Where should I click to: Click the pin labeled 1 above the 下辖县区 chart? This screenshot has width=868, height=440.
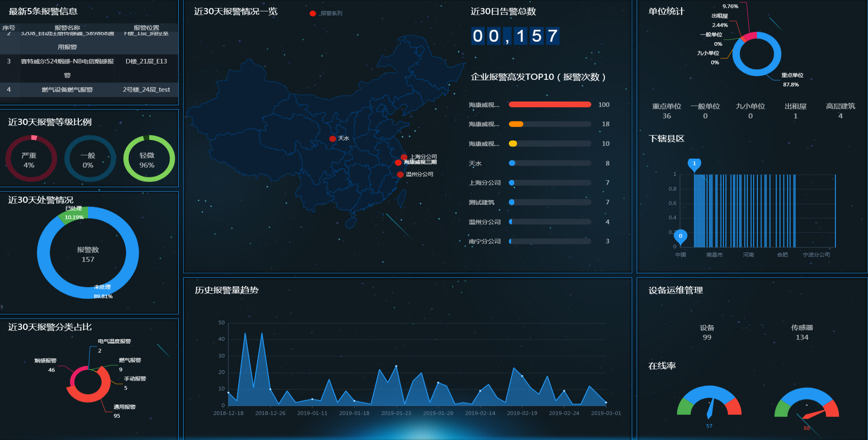694,164
